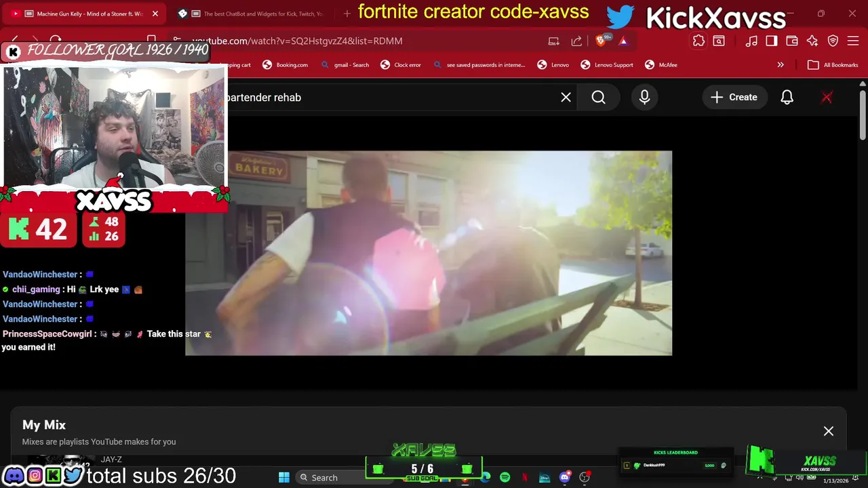Viewport: 868px width, 488px height.
Task: Open the Windows Start menu
Action: coord(284,477)
